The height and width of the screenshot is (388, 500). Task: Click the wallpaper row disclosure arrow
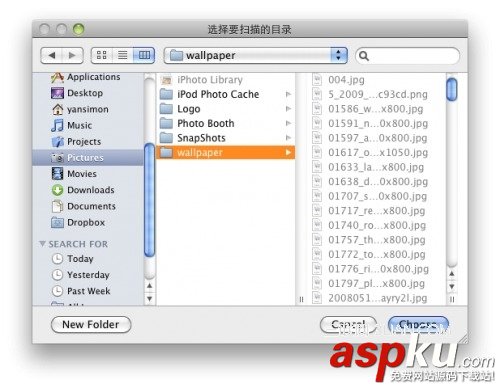tap(288, 153)
